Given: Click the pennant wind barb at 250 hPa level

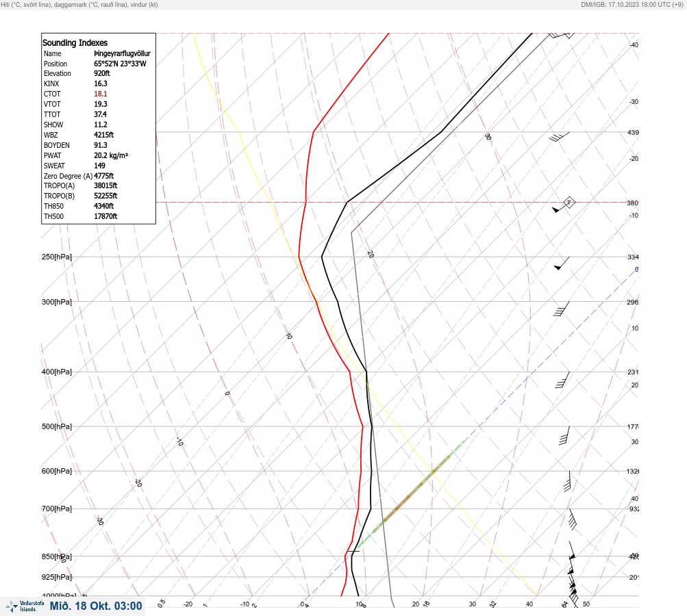Looking at the screenshot, I should point(562,263).
